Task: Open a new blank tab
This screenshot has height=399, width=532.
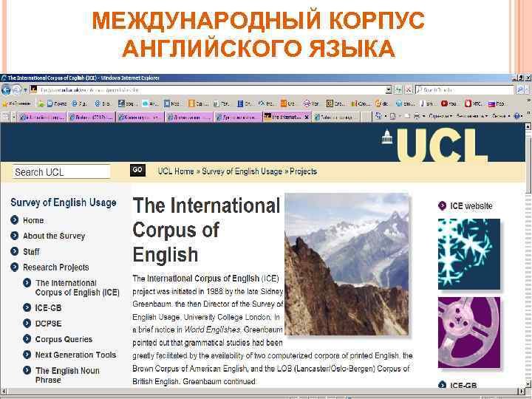Action: point(366,117)
